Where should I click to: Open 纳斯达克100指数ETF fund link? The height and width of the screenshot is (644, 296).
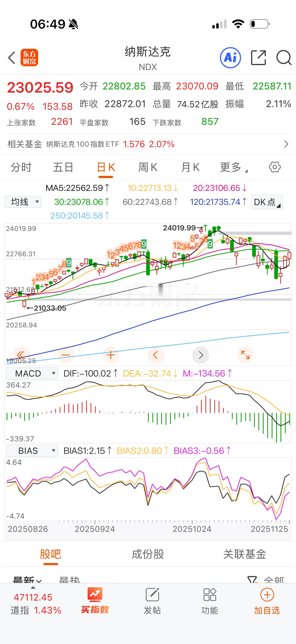coord(83,144)
